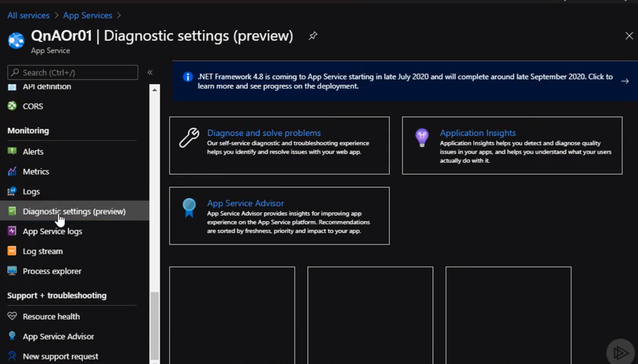Click the info icon in the banner
Image resolution: width=638 pixels, height=364 pixels.
click(x=187, y=77)
